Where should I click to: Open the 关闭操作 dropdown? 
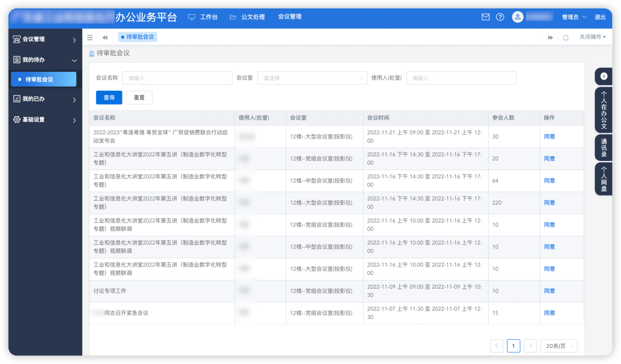point(591,37)
